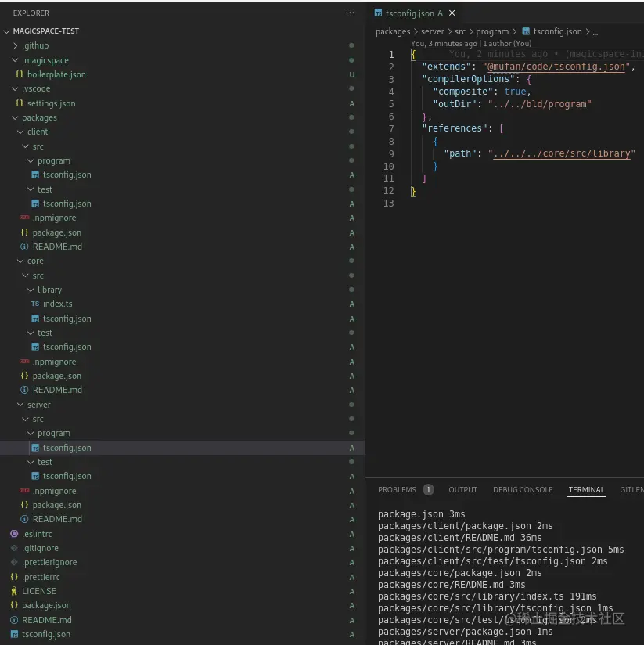Open the .eslintrc file
The height and width of the screenshot is (645, 644).
click(37, 534)
